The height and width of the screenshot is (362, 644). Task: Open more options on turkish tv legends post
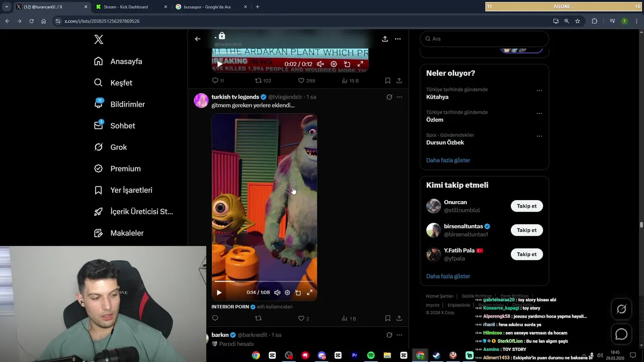pos(399,97)
